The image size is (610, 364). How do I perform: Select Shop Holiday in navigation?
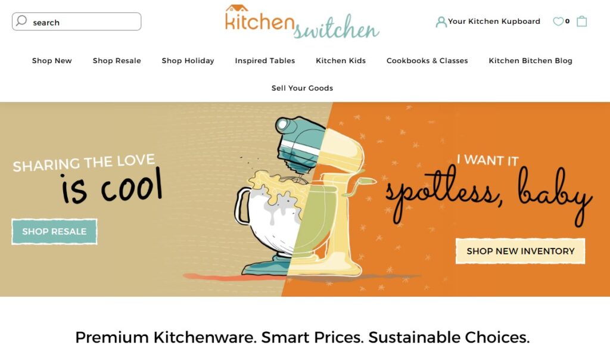[x=188, y=61]
